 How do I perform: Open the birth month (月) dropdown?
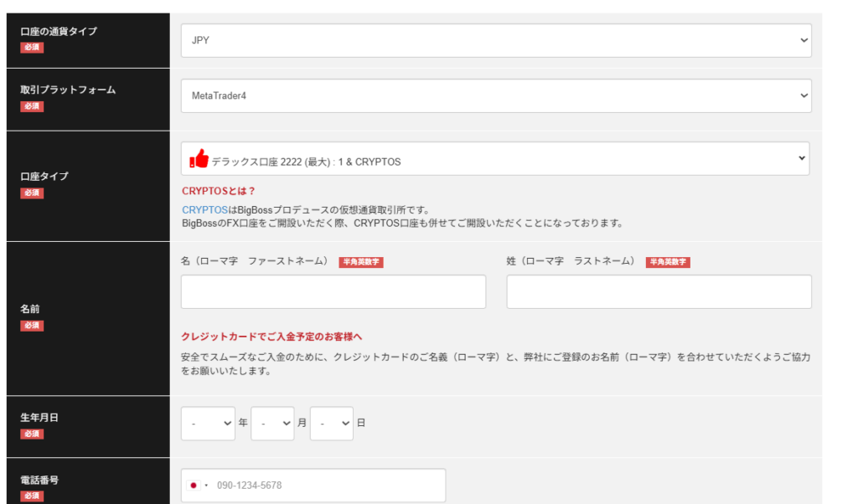click(272, 423)
